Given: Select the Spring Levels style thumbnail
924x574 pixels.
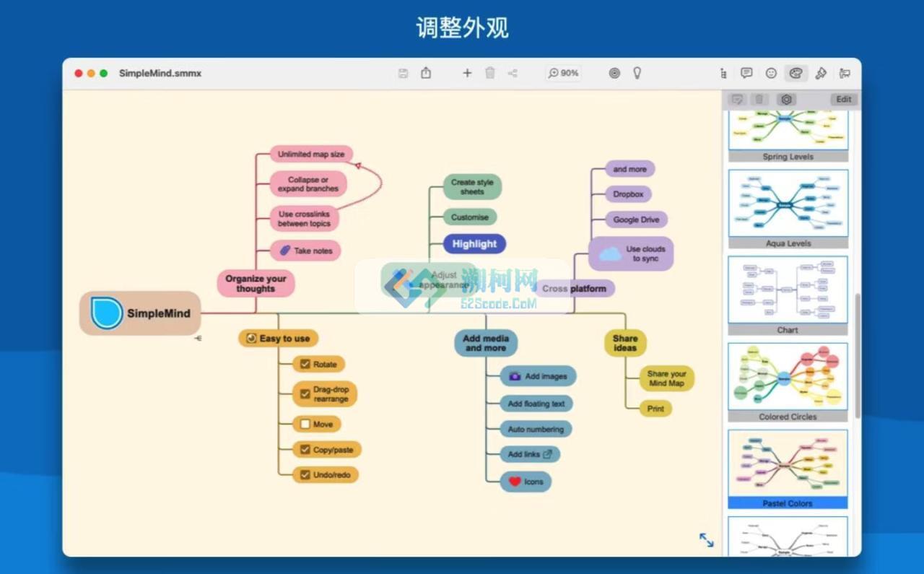Looking at the screenshot, I should [788, 136].
